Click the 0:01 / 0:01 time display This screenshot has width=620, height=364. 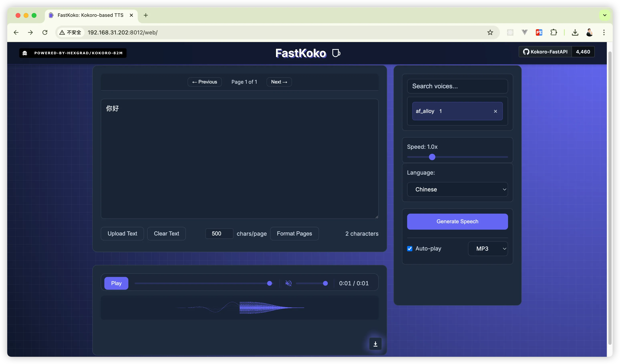click(x=354, y=283)
